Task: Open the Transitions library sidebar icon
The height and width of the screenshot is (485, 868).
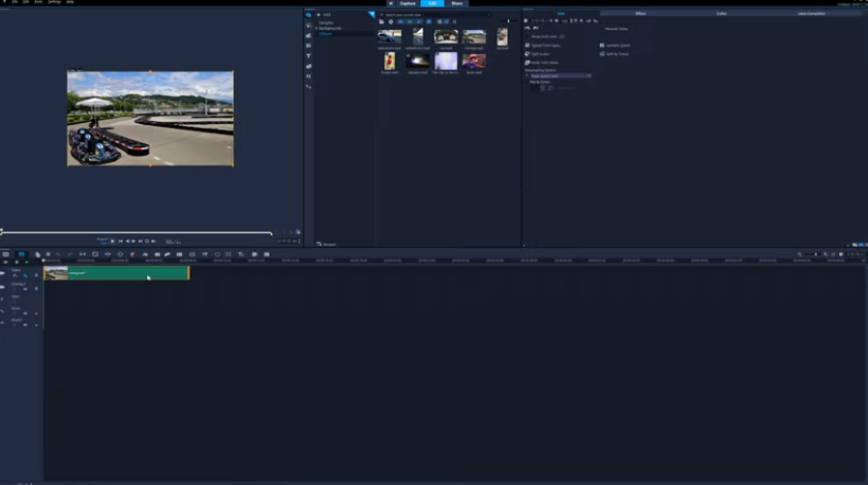Action: [309, 45]
